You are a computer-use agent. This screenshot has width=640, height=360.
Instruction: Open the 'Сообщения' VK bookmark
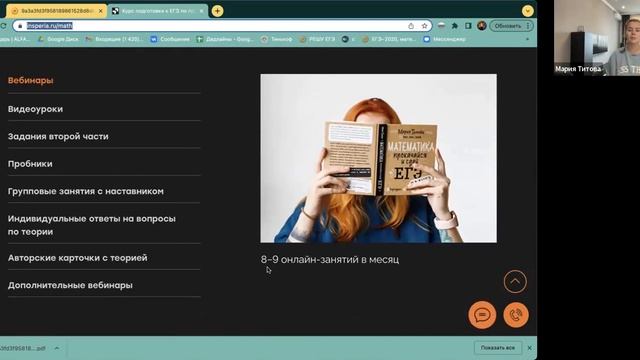point(170,39)
